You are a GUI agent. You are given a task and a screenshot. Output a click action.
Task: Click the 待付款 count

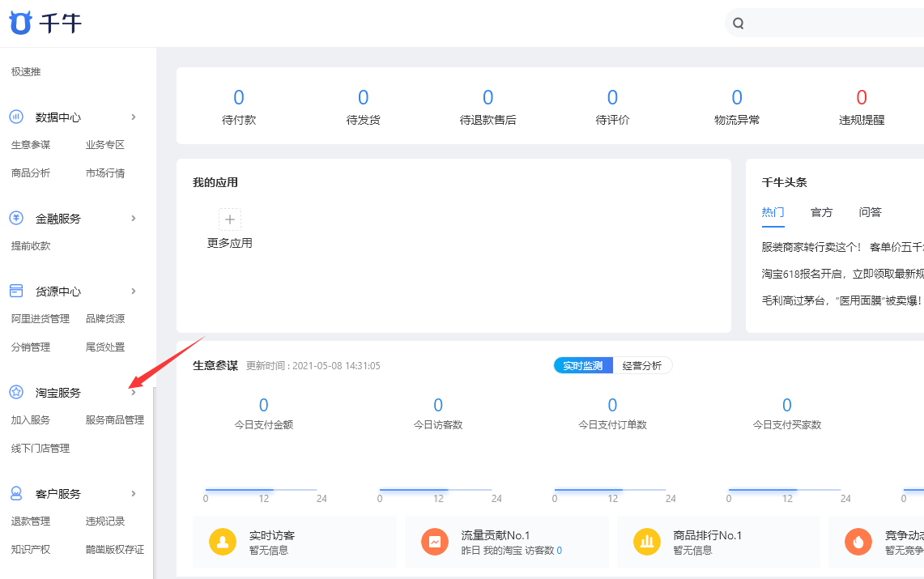pyautogui.click(x=239, y=97)
